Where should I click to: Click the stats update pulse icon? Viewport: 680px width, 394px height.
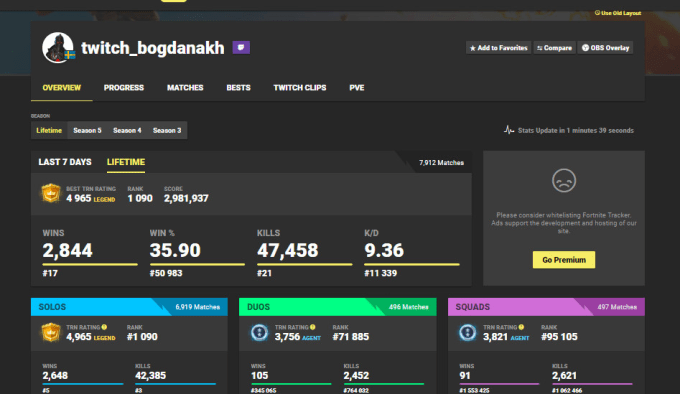(x=509, y=130)
